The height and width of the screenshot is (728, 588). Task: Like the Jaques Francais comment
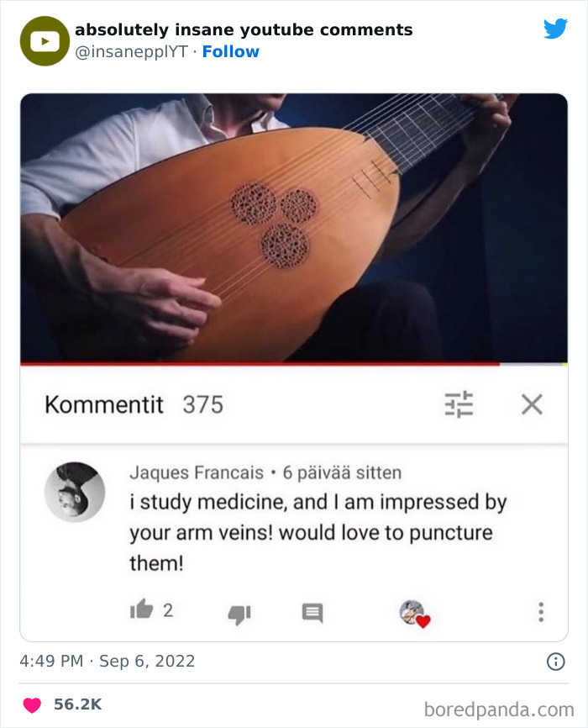(x=142, y=609)
